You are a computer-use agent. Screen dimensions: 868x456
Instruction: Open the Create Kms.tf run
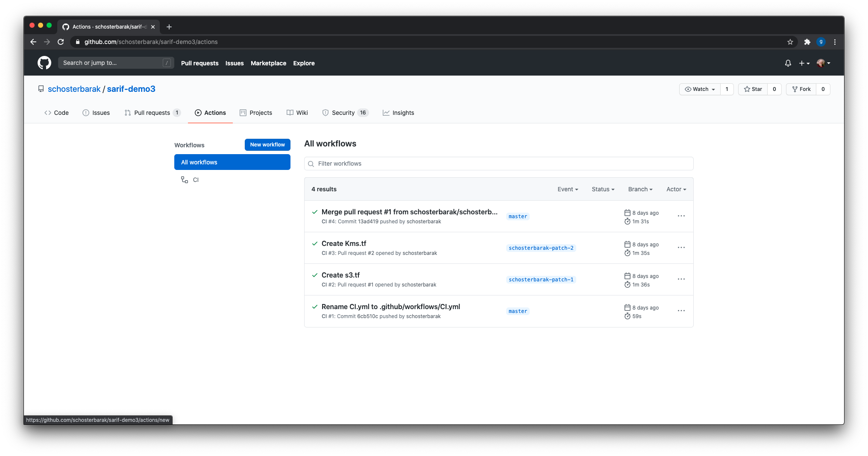(344, 244)
